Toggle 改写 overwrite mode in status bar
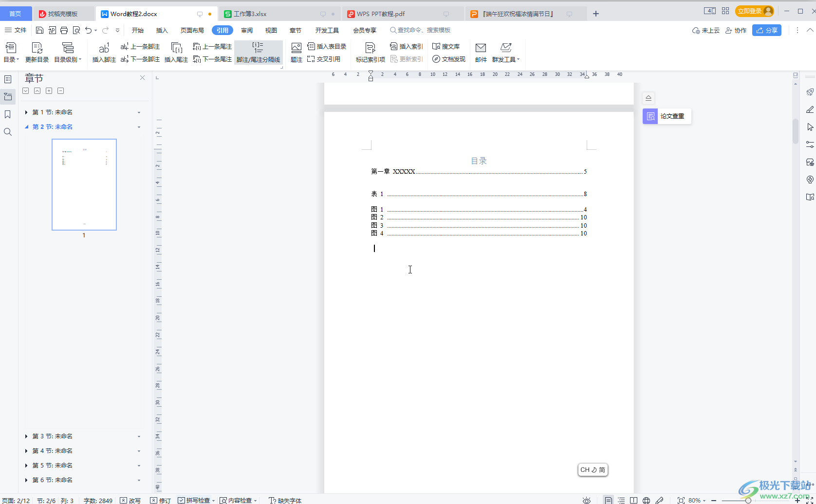This screenshot has height=504, width=816. [130, 500]
